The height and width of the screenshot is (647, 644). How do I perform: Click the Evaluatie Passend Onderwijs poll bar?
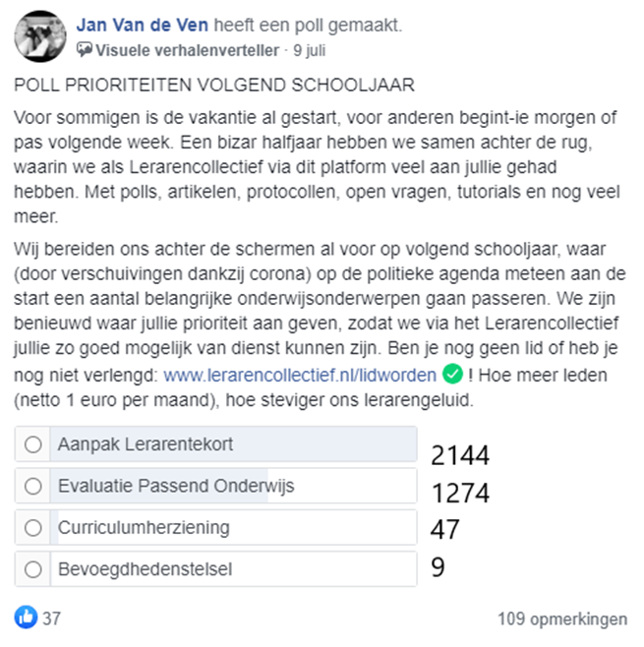click(215, 486)
